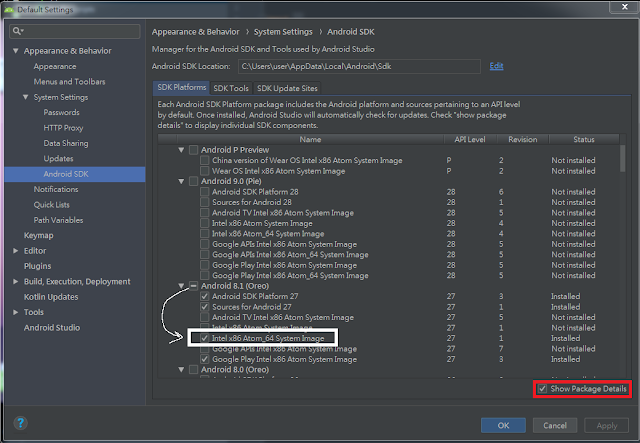Switch to the SDK Tools tab
This screenshot has width=640, height=443.
click(231, 88)
